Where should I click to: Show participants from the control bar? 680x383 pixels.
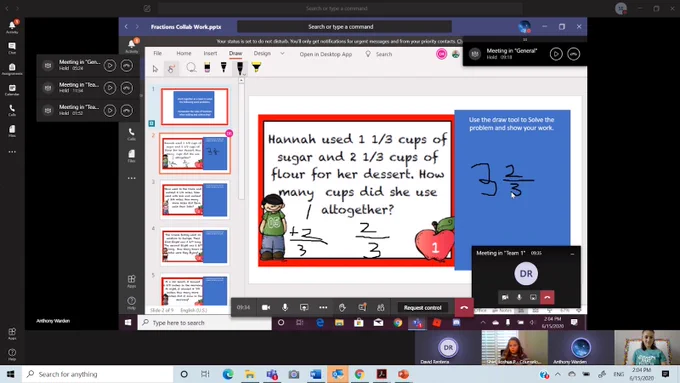coord(381,308)
